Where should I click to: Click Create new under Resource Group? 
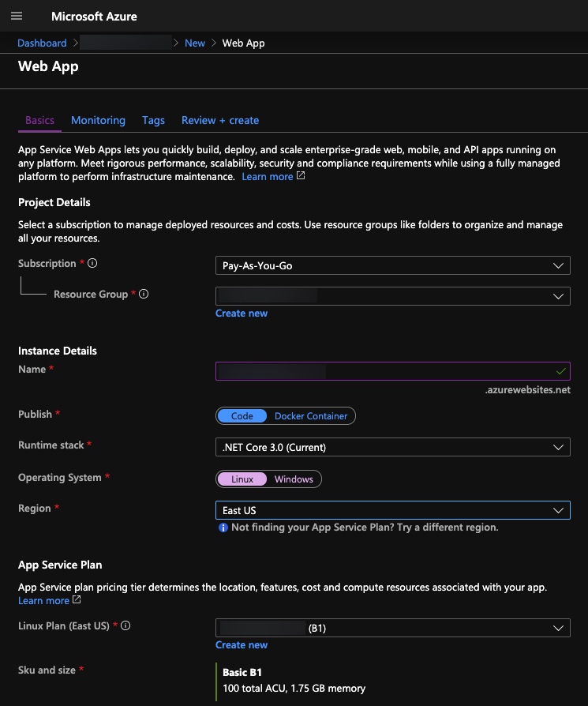242,314
